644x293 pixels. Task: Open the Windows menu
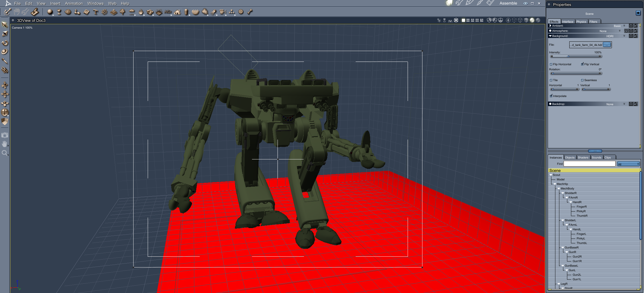95,3
